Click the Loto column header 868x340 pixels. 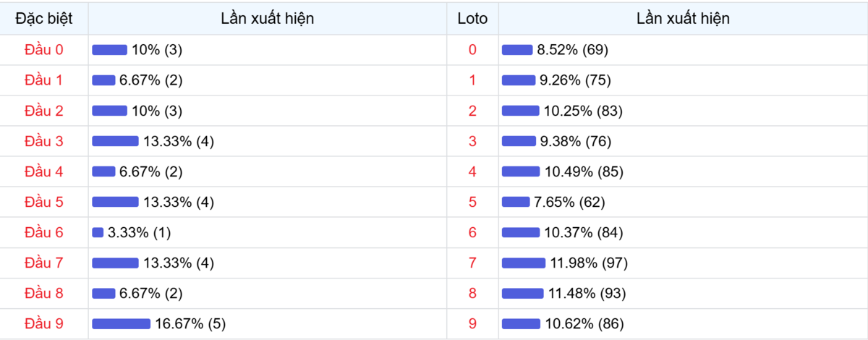[x=472, y=19]
